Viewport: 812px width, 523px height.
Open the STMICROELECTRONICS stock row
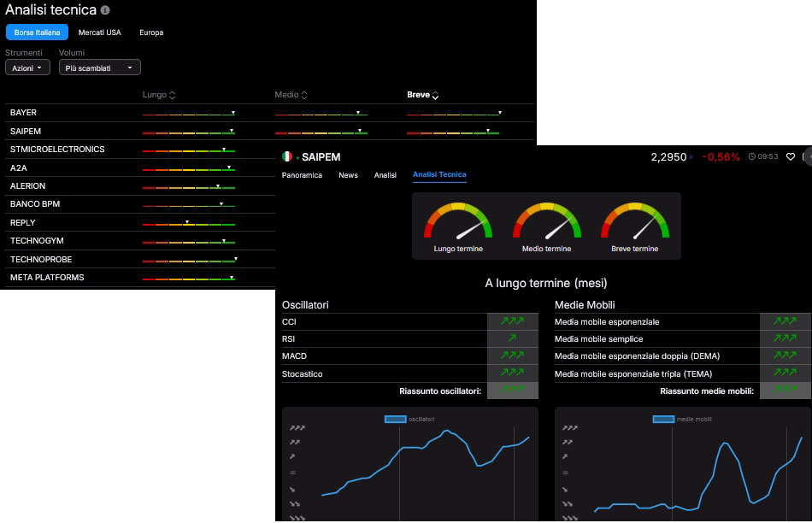tap(140, 150)
